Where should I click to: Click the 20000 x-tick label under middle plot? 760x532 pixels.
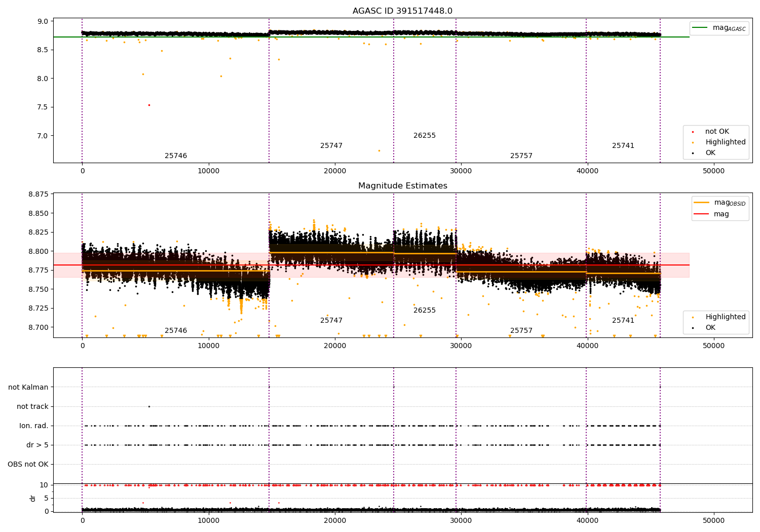tap(335, 346)
